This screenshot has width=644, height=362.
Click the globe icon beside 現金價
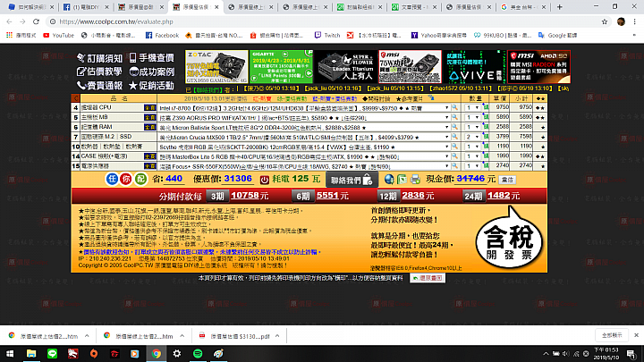pos(389,180)
